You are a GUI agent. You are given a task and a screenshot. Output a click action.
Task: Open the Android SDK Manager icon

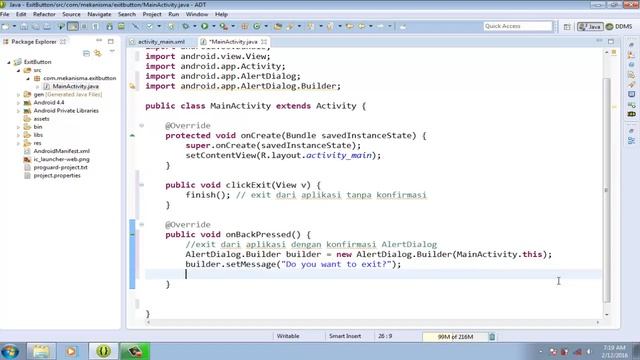(x=109, y=27)
